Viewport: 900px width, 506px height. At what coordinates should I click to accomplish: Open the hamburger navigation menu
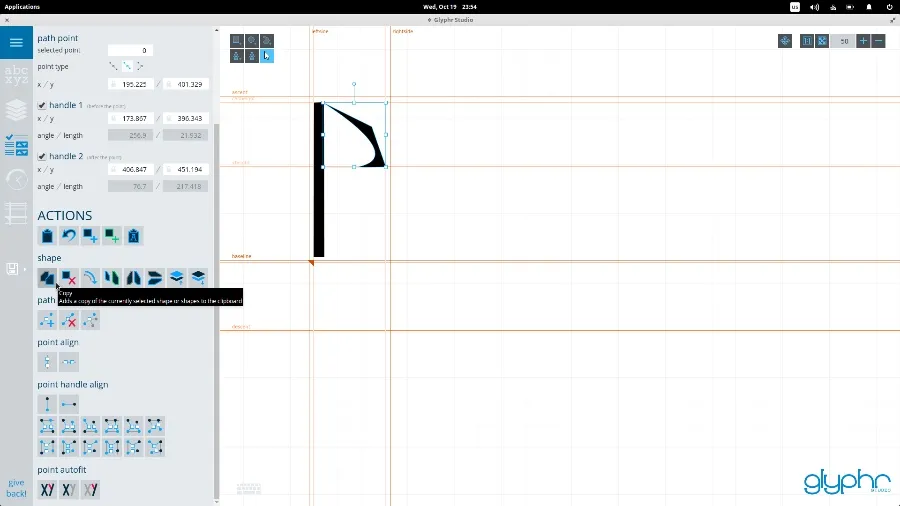pos(16,42)
